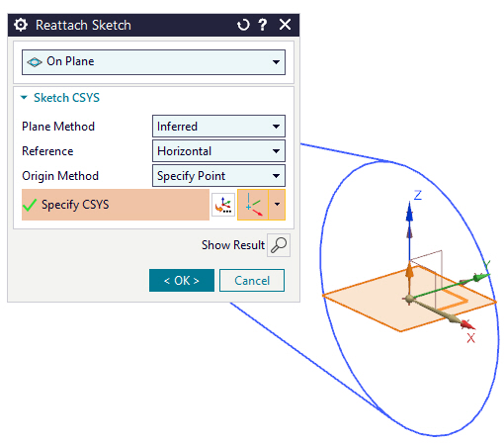Click the On Plane icon
The width and height of the screenshot is (504, 444).
point(35,62)
